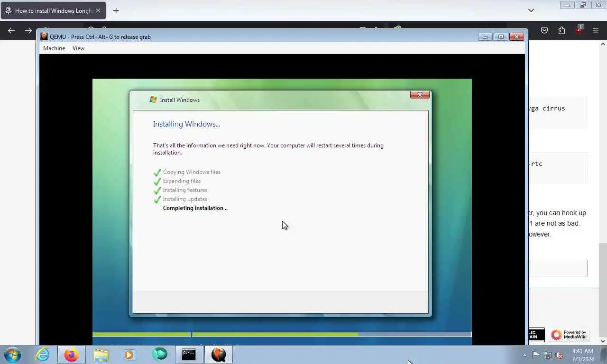Switch to the command prompt taskbar window
The height and width of the screenshot is (364, 607).
(x=189, y=355)
